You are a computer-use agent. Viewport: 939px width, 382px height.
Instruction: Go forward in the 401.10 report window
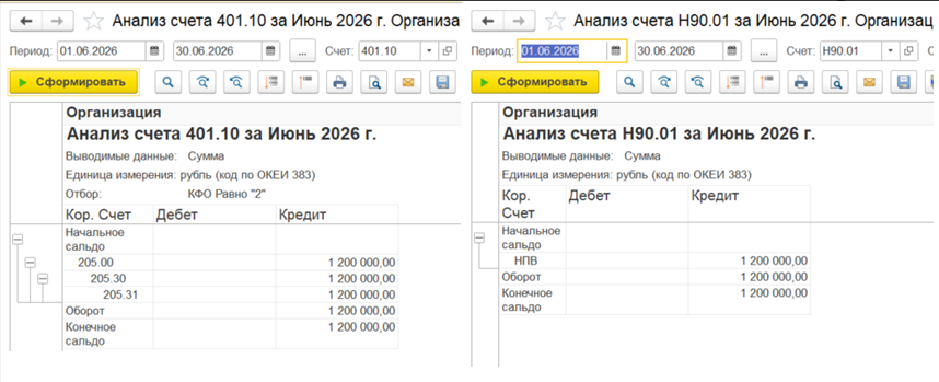click(57, 22)
